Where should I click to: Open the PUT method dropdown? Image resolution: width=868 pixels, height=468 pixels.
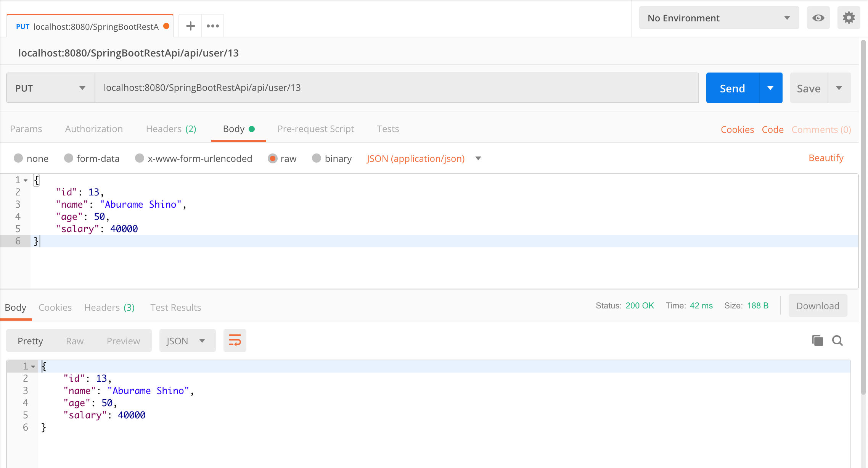tap(50, 88)
